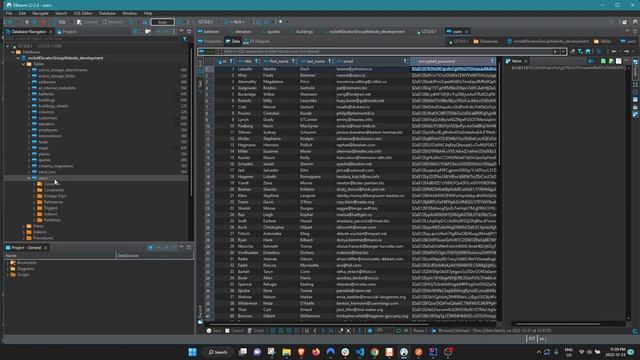The height and width of the screenshot is (360, 640).
Task: Click the SQL editor toolbar button
Action: point(59,22)
